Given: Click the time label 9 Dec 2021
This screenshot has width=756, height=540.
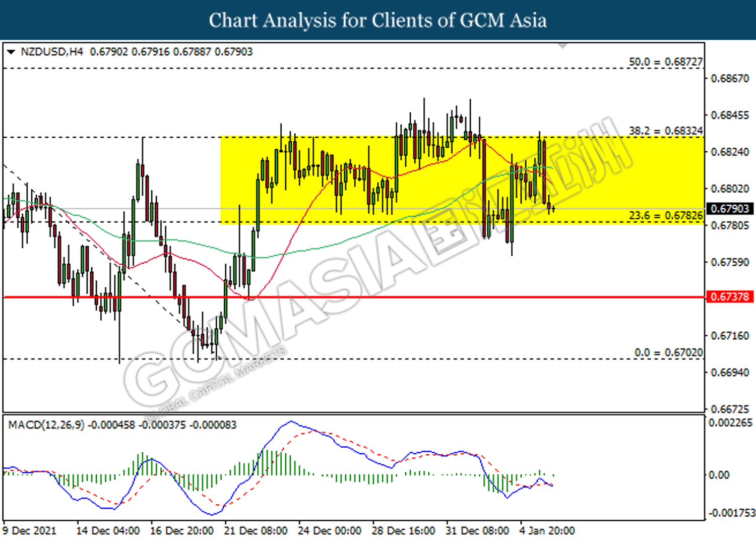Looking at the screenshot, I should coord(29,530).
